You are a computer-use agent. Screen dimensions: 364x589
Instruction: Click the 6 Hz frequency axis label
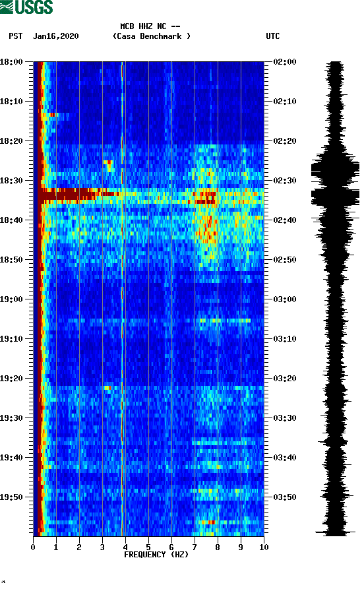click(x=171, y=547)
